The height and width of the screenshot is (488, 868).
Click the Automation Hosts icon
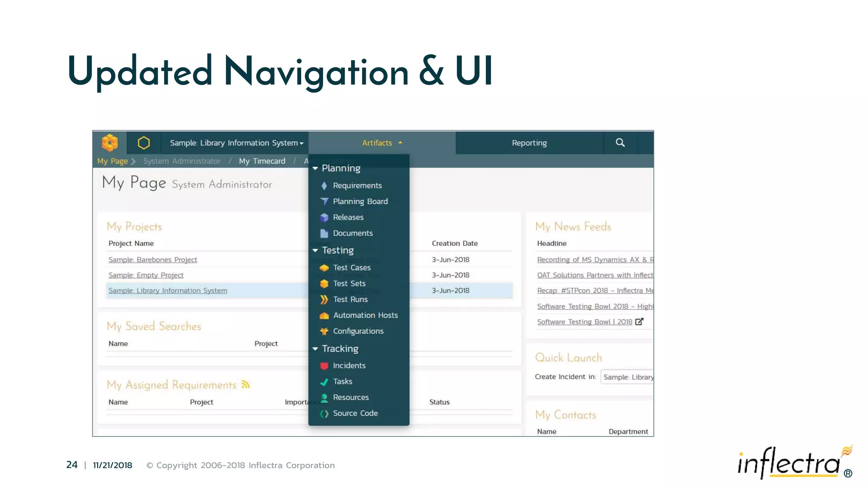(324, 316)
